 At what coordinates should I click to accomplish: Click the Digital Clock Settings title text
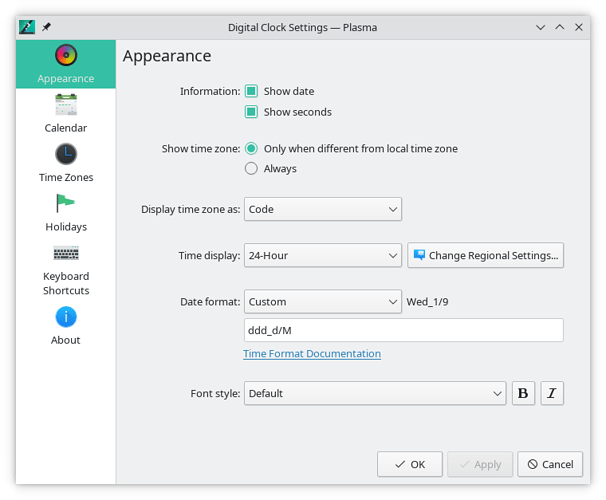(x=303, y=27)
